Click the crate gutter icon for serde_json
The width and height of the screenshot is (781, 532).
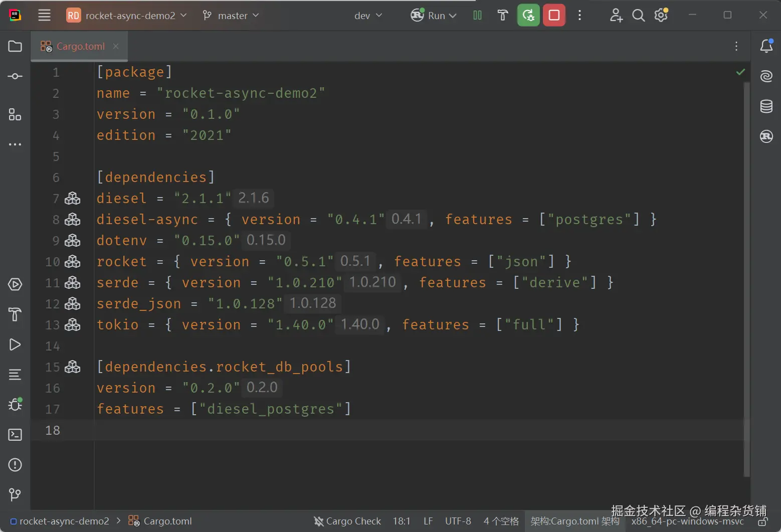tap(73, 304)
